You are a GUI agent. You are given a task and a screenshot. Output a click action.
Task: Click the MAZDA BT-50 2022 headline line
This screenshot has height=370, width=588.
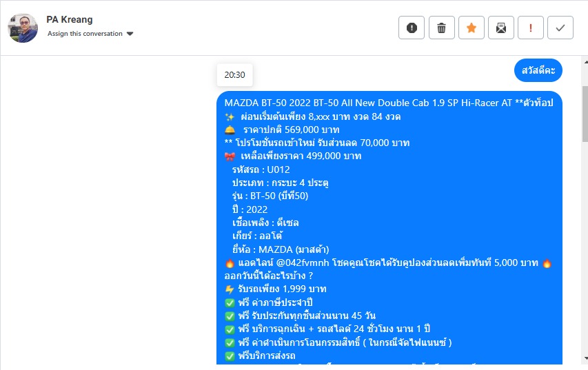click(389, 103)
